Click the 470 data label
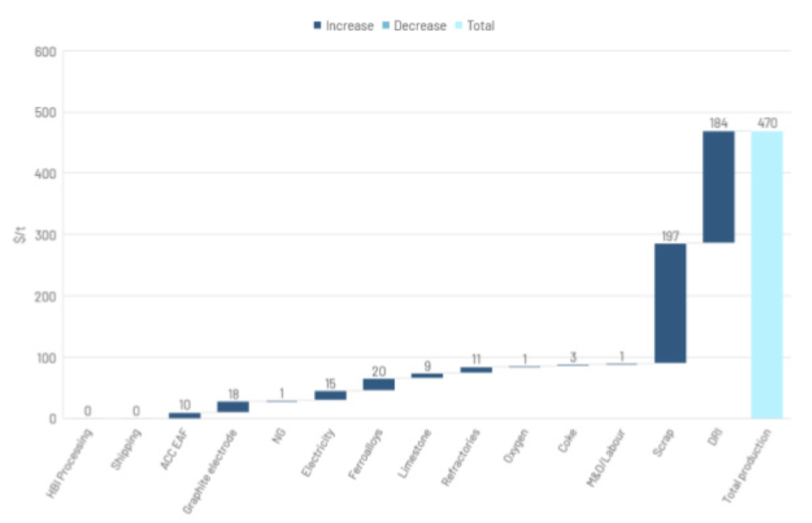The width and height of the screenshot is (812, 523). (x=767, y=123)
